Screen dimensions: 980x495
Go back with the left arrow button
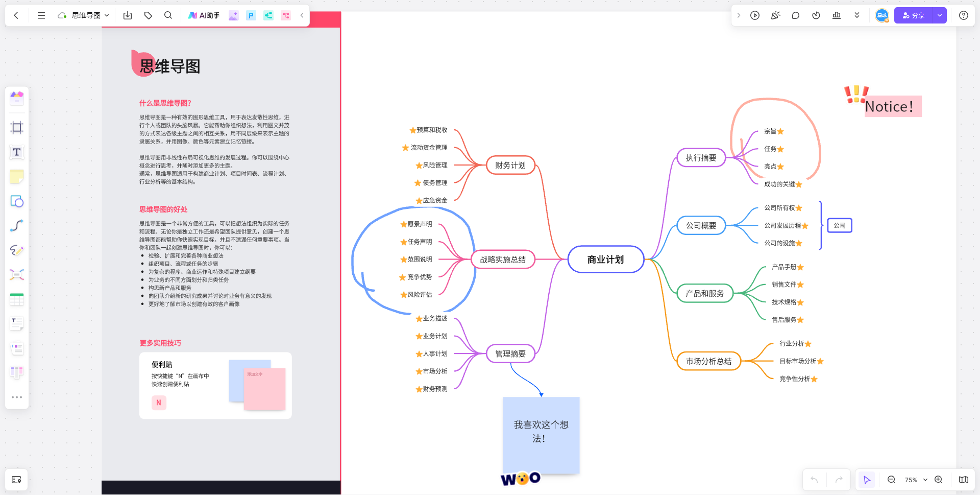coord(16,15)
